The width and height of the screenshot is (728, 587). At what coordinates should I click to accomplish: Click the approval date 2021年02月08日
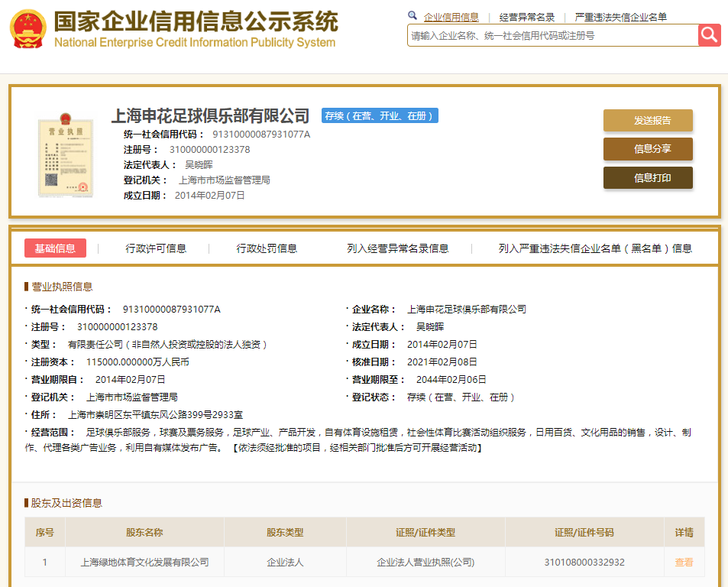pyautogui.click(x=442, y=362)
